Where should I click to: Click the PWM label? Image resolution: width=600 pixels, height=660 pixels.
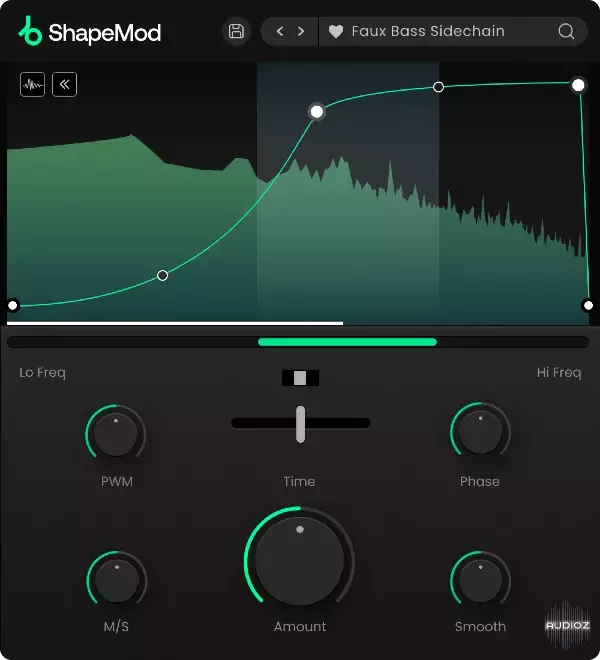tap(117, 481)
